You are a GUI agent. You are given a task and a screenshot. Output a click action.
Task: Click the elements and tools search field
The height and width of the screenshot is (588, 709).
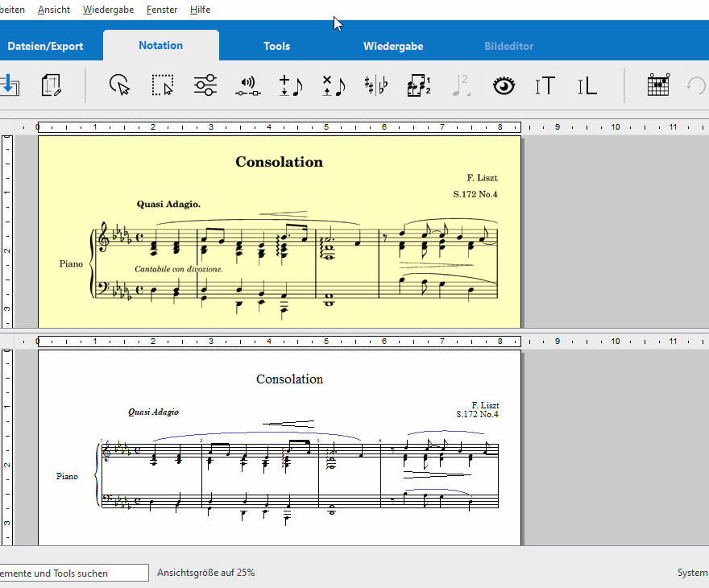tap(73, 573)
